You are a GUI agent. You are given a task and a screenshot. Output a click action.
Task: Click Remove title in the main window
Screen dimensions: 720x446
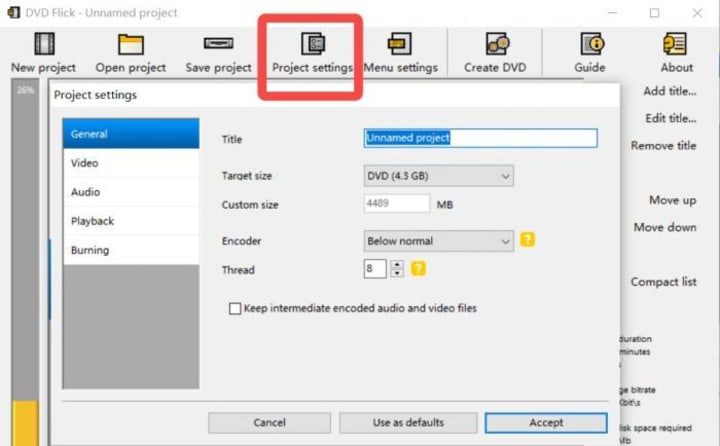pyautogui.click(x=663, y=146)
